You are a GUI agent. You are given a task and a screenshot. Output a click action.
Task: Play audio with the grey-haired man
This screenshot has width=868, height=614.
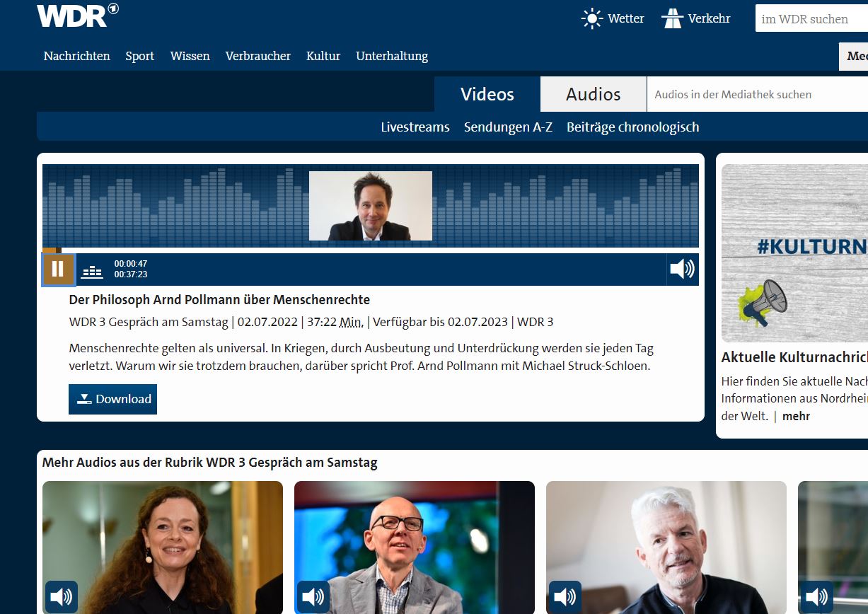[565, 597]
